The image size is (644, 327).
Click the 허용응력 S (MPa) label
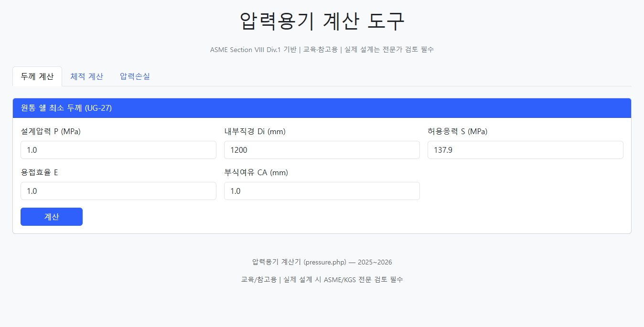click(457, 132)
